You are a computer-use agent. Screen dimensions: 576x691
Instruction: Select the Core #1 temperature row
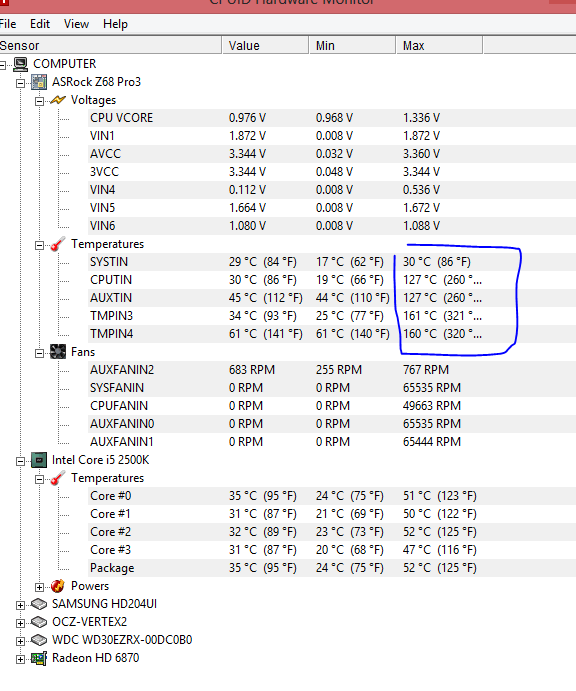click(x=332, y=514)
